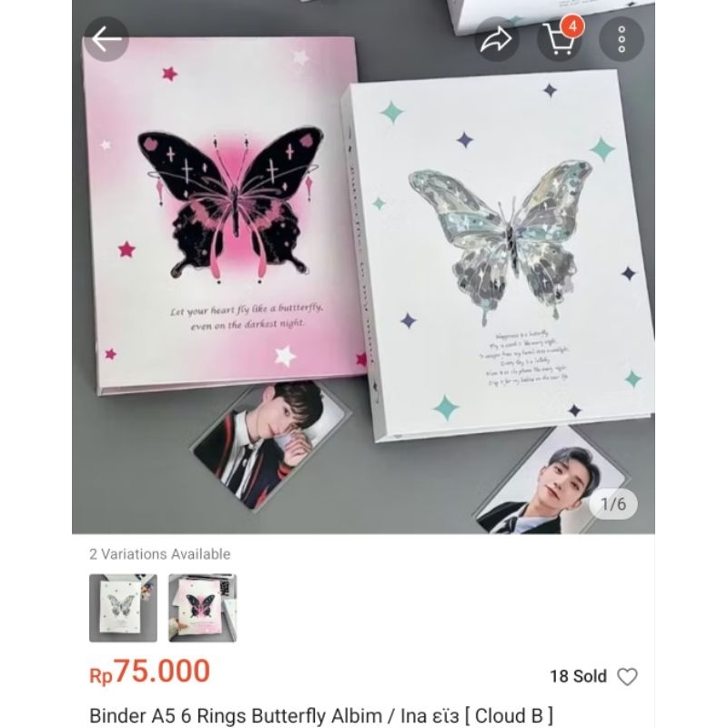The height and width of the screenshot is (728, 728).
Task: Tap the white binder in the product photo
Action: click(x=499, y=256)
